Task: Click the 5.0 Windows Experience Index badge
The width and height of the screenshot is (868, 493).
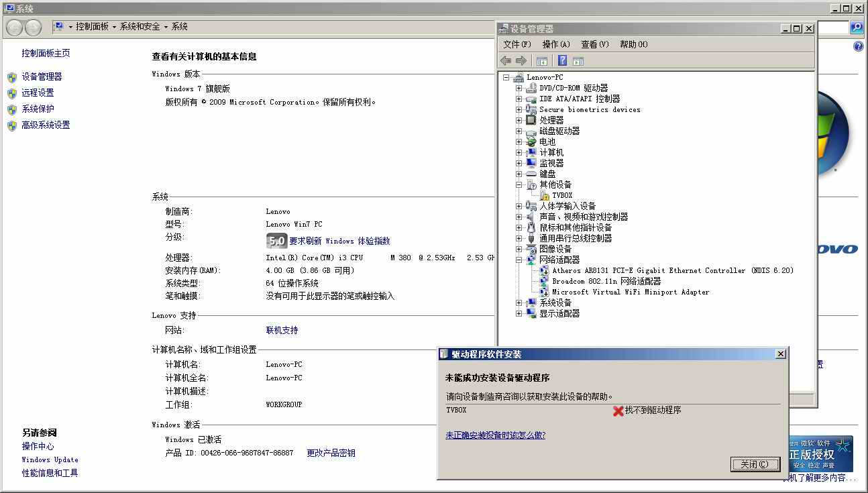Action: coord(276,241)
